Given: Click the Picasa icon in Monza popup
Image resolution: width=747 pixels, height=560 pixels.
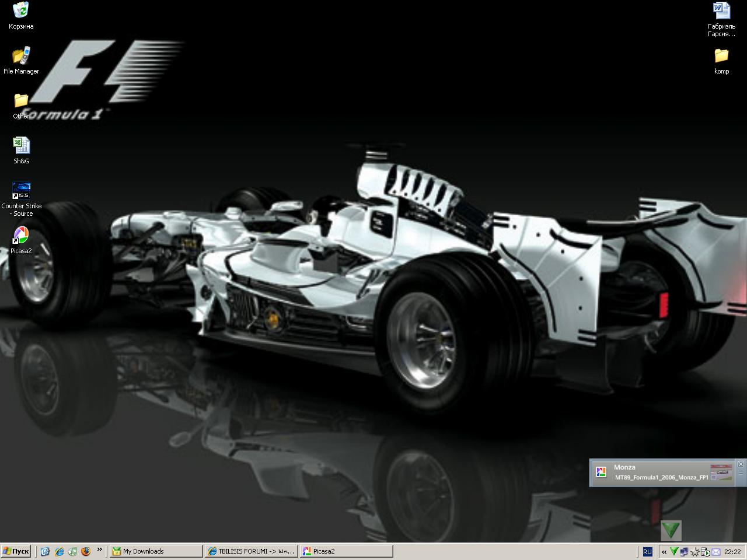Looking at the screenshot, I should (601, 472).
